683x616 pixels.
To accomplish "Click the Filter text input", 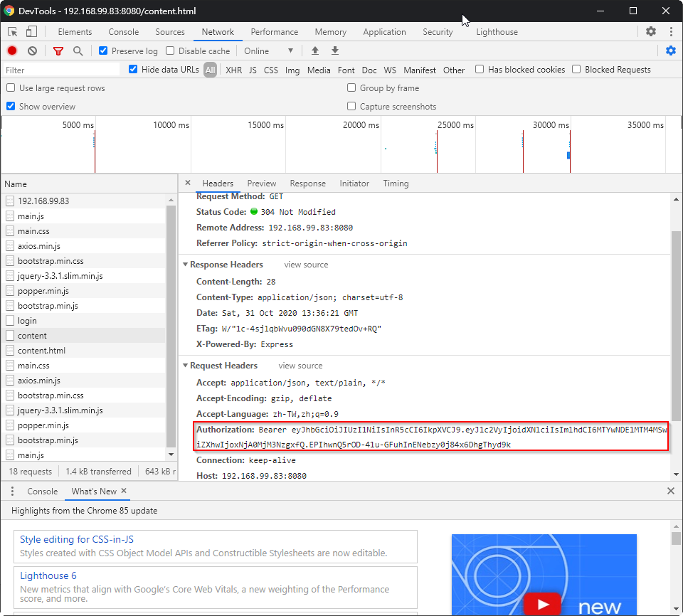I will pos(61,70).
